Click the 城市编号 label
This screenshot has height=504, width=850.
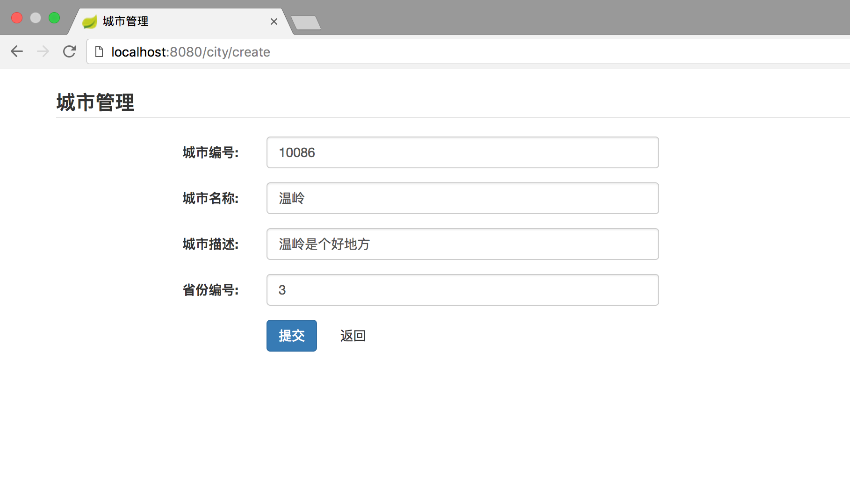coord(210,152)
